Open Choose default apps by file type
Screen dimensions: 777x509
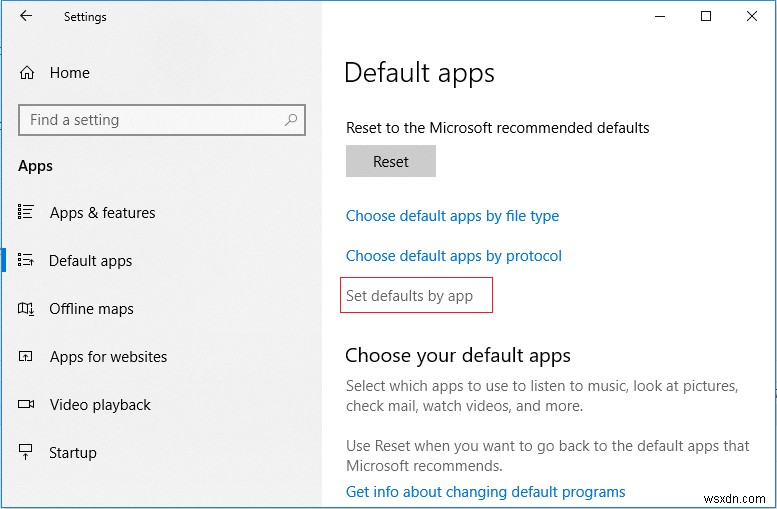click(x=452, y=216)
